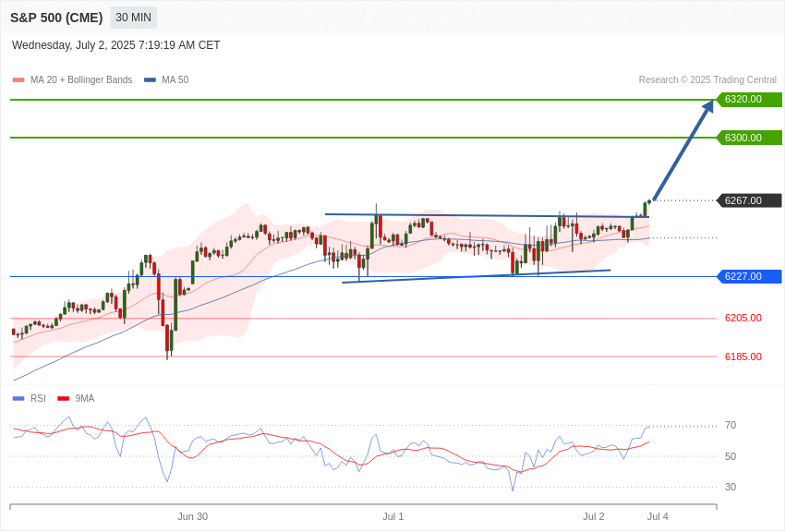Image resolution: width=785 pixels, height=532 pixels.
Task: Click the 6185.00 red support value
Action: pyautogui.click(x=743, y=357)
